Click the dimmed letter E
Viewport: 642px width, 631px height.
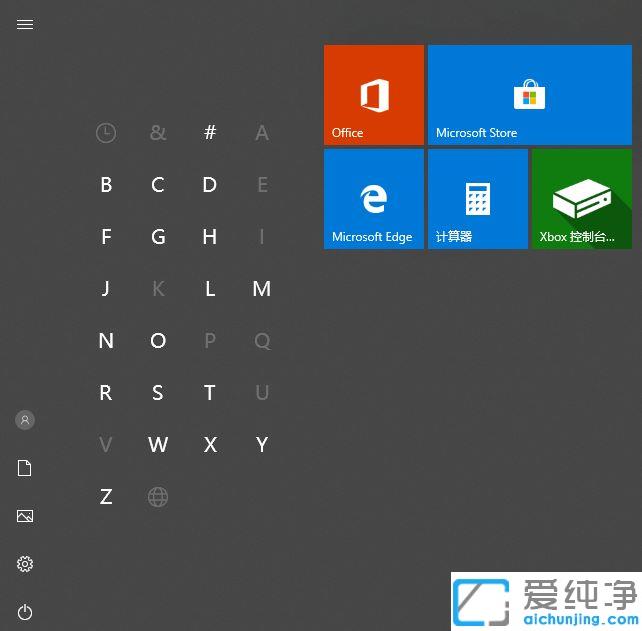click(262, 185)
